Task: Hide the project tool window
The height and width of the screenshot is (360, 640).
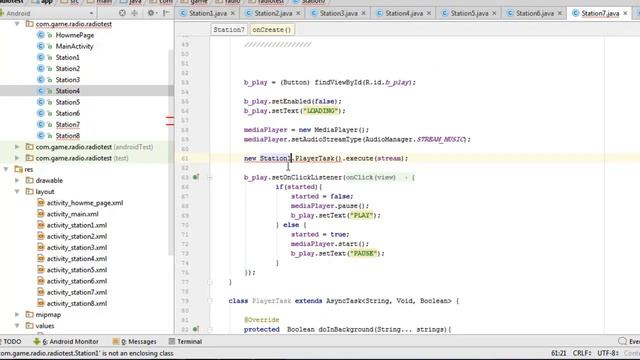Action: (166, 13)
